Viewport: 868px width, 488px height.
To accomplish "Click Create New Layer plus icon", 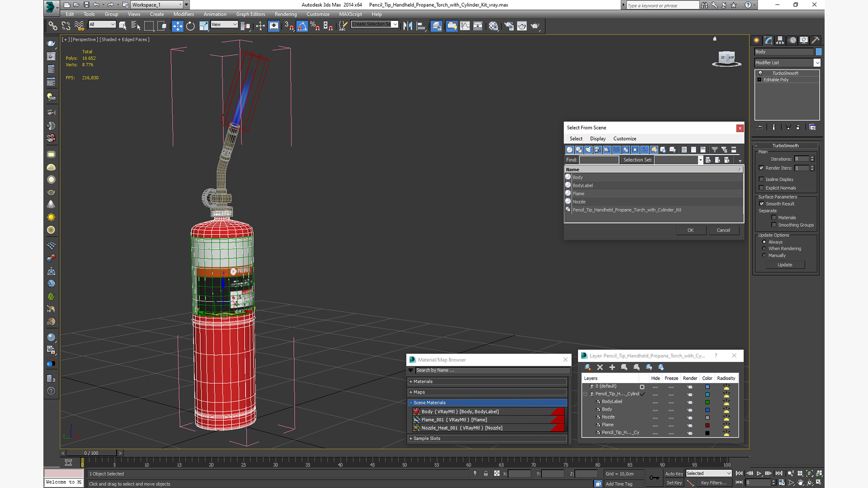I will [x=612, y=367].
